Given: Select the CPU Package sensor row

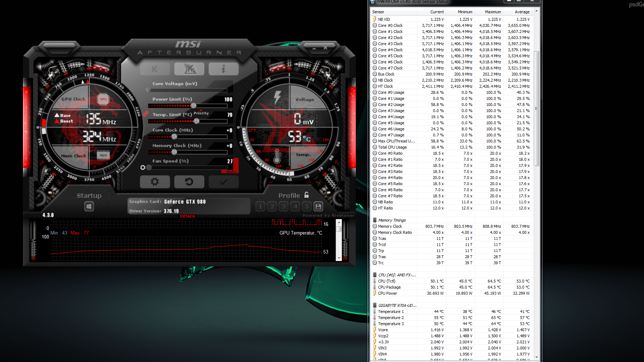Looking at the screenshot, I should 451,287.
